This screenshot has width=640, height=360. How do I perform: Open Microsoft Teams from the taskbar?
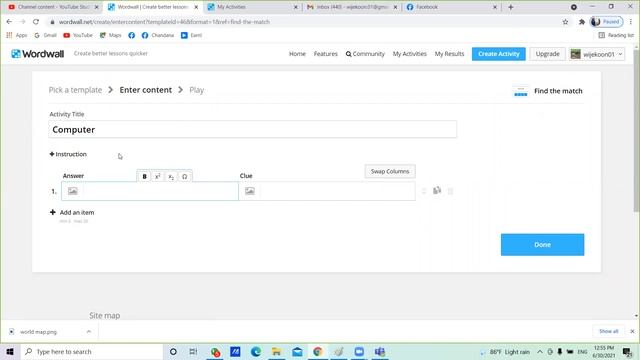pos(380,351)
